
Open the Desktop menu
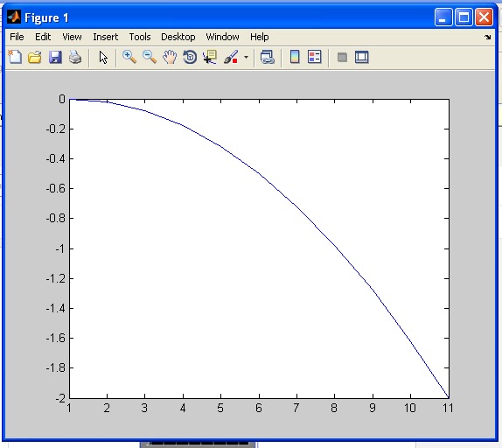tap(178, 37)
